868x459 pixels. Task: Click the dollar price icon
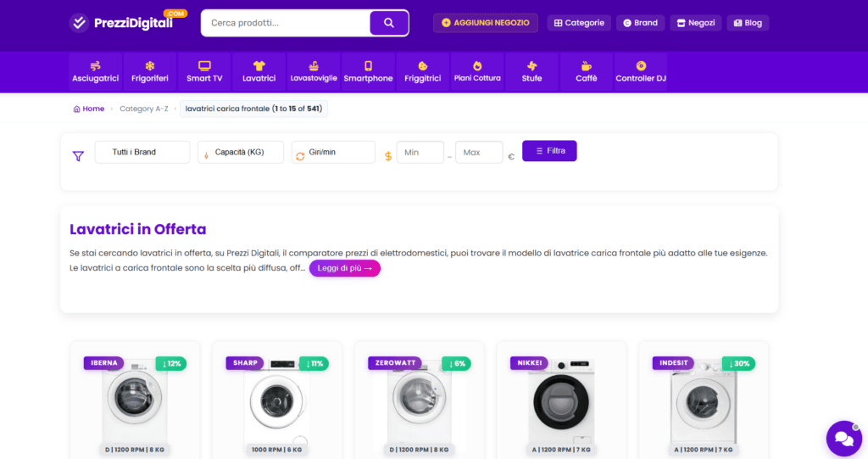(x=388, y=156)
